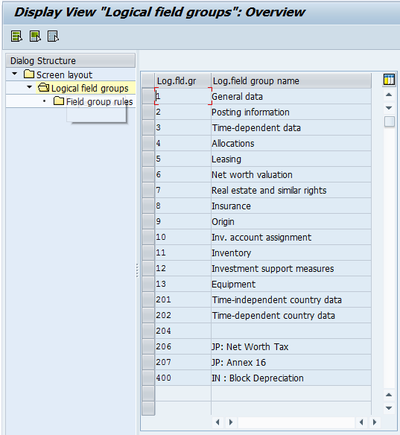Image resolution: width=400 pixels, height=435 pixels.
Task: Click the Screen layout folder icon
Action: click(x=29, y=74)
